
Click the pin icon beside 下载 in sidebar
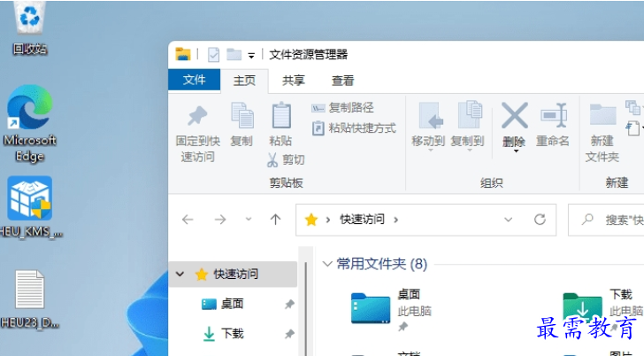(289, 334)
